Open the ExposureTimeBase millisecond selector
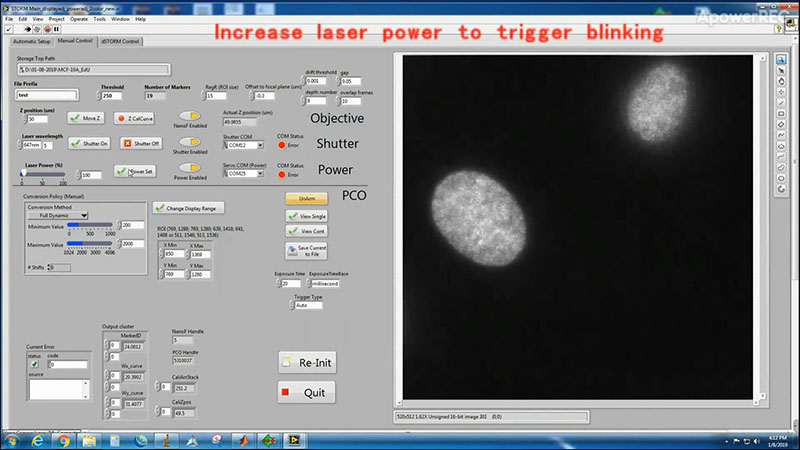 coord(322,283)
